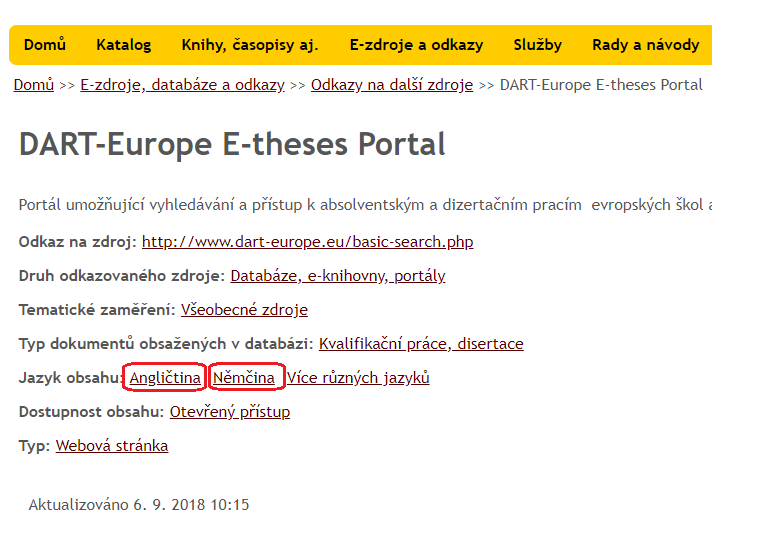Viewport: 760px width, 547px height.
Task: Open Kvalifikační práce, disertace link
Action: [421, 344]
